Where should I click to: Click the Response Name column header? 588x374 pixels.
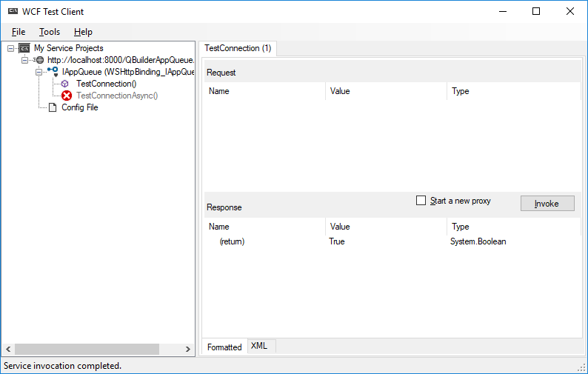[x=265, y=227]
